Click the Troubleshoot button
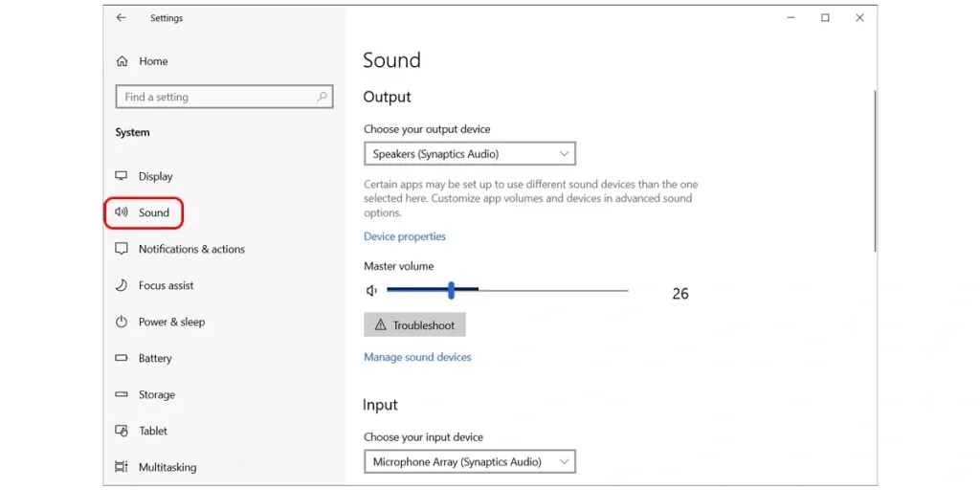980x490 pixels. (414, 325)
